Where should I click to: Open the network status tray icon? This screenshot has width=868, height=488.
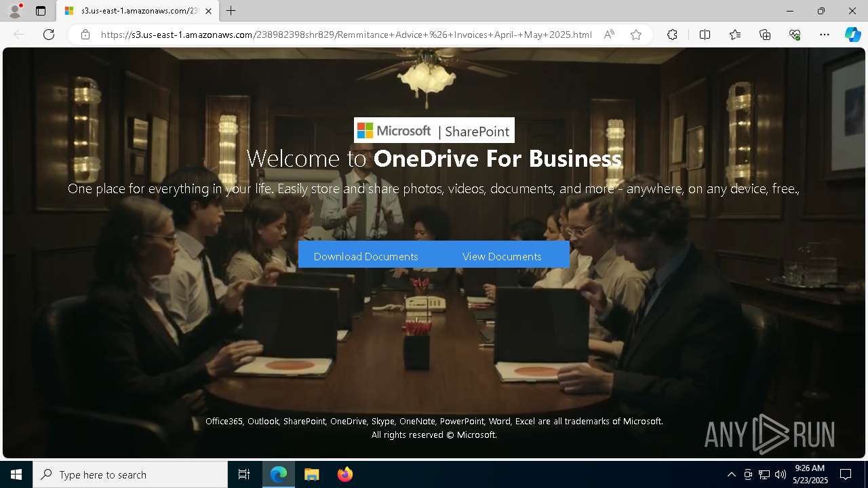click(764, 474)
